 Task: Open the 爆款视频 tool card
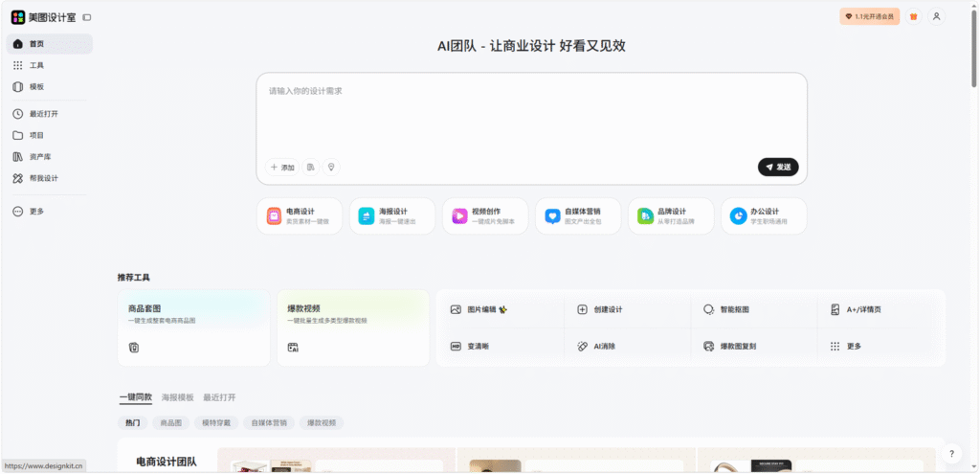pos(353,327)
